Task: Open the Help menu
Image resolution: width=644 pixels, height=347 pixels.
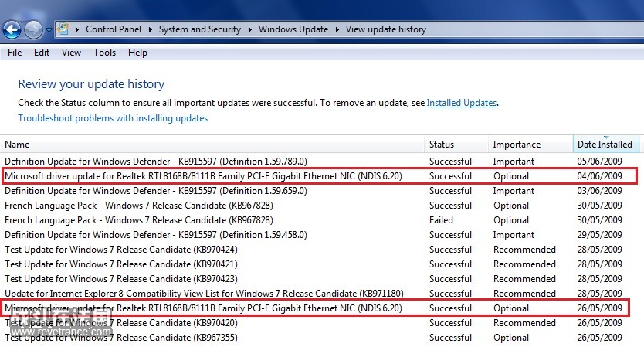Action: (137, 53)
